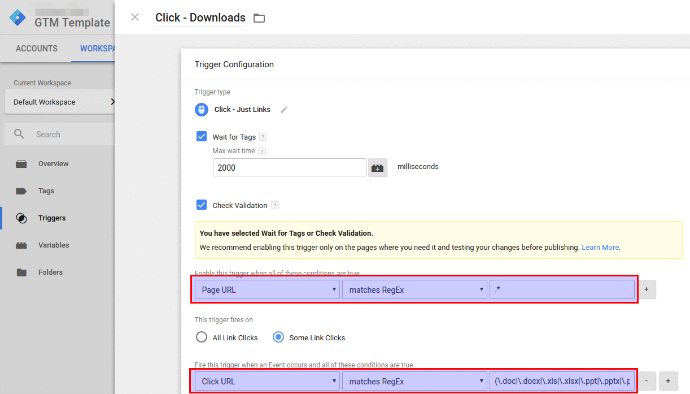Image resolution: width=690 pixels, height=394 pixels.
Task: Follow the Learn More link
Action: coord(600,247)
